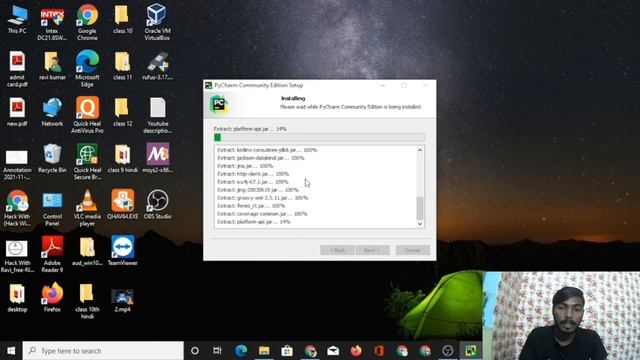Select log line 'Extract: http-client.jar... 100%'
Screen dimensions: 640x360
pos(253,174)
